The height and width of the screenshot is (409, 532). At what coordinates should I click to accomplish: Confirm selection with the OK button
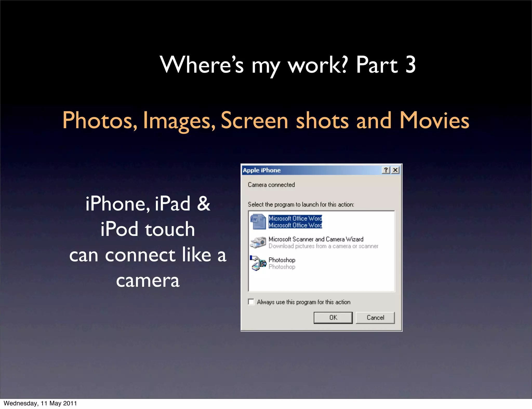point(333,318)
